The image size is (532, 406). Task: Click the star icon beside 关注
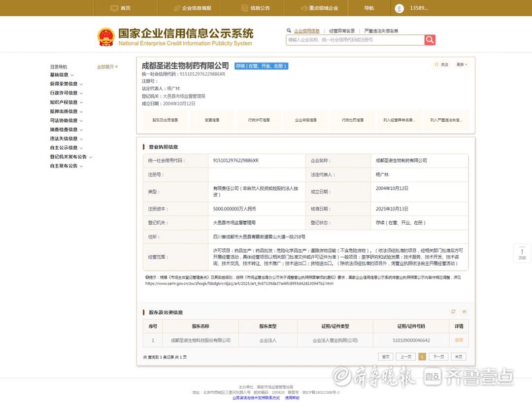[436, 65]
